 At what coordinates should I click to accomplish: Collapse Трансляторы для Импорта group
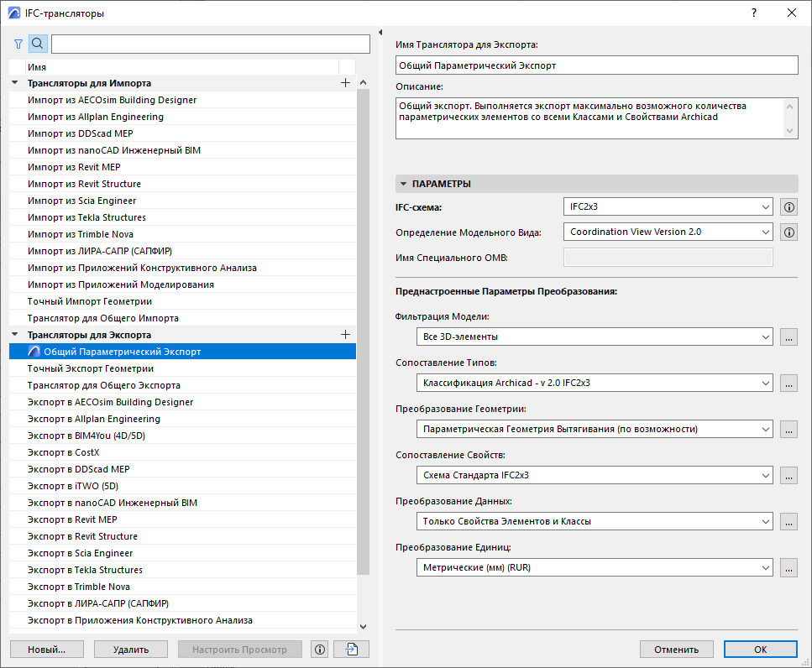[x=15, y=83]
